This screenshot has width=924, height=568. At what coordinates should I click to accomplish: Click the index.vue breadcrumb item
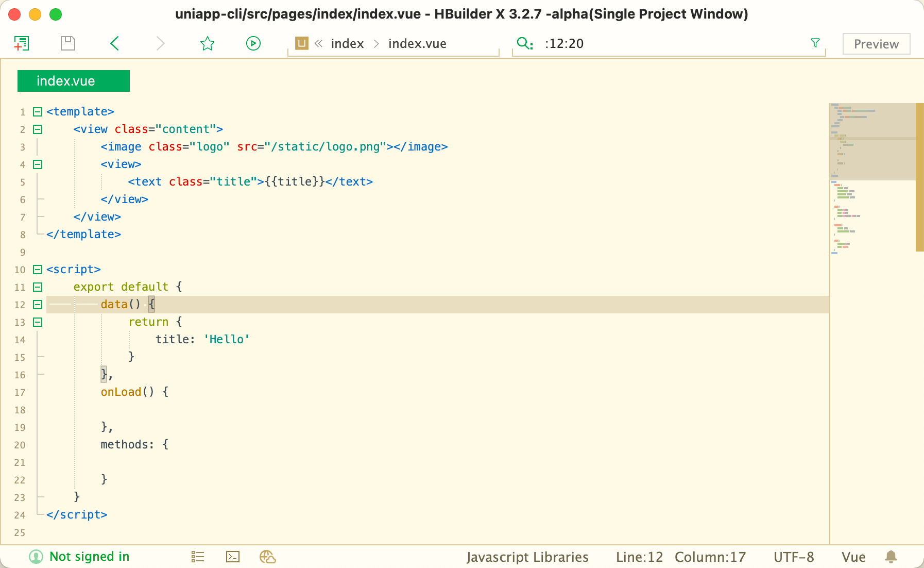[417, 44]
